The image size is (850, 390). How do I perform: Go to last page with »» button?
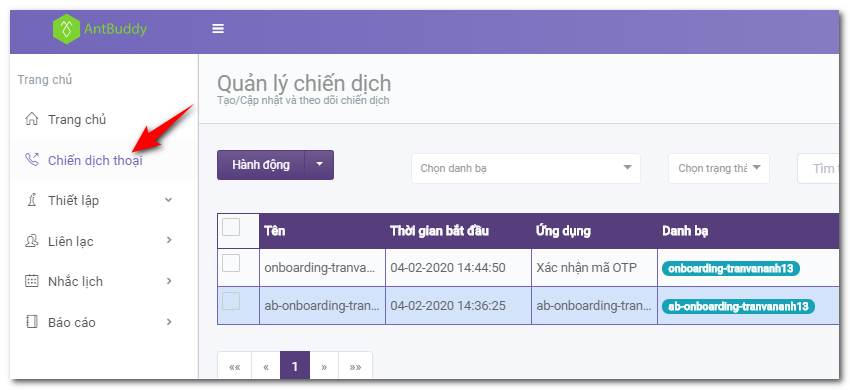pos(356,366)
